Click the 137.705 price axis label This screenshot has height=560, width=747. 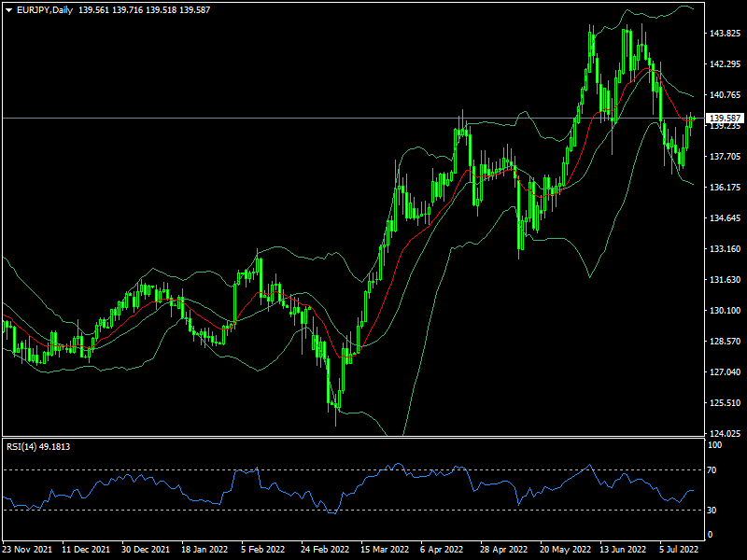click(x=726, y=156)
